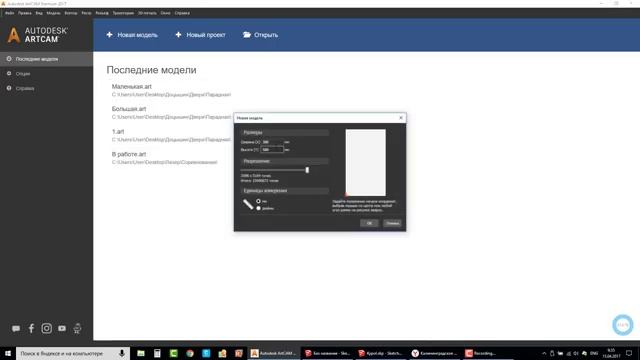The image size is (640, 360).
Task: Open the Instagram icon link
Action: tap(47, 328)
